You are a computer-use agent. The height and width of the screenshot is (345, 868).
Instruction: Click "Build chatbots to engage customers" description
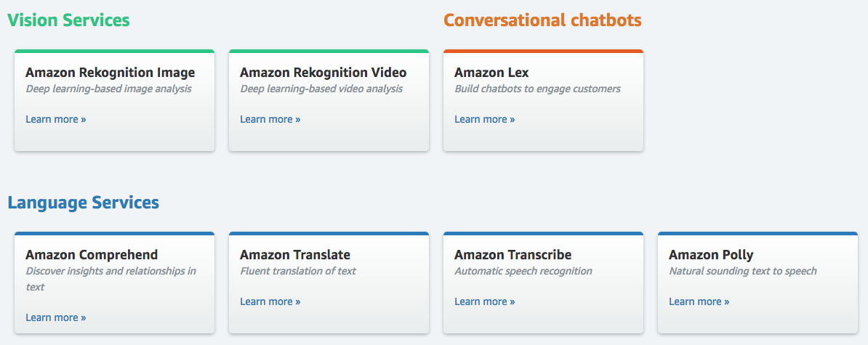(x=537, y=89)
